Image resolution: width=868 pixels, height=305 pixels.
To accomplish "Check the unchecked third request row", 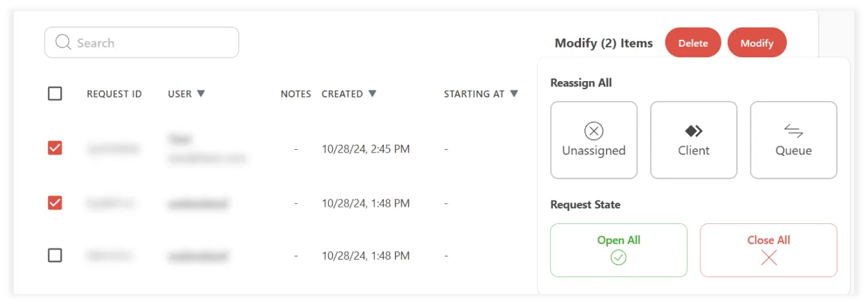I will tap(55, 256).
